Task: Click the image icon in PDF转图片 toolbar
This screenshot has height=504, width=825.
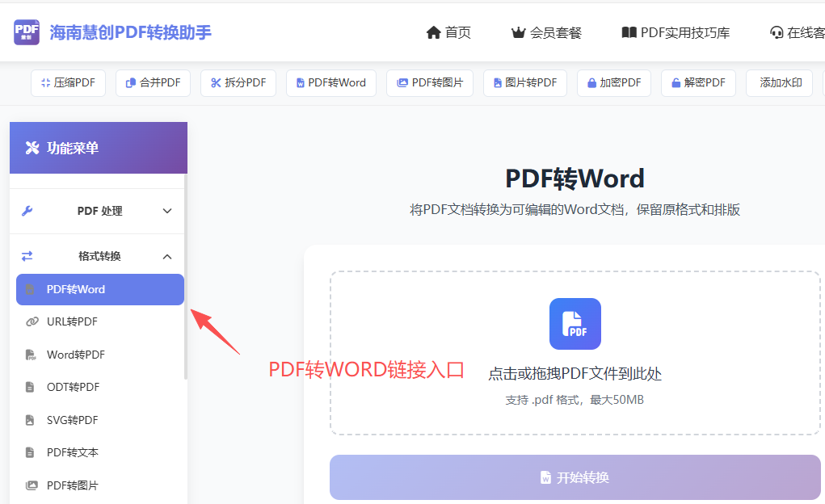Action: [402, 82]
